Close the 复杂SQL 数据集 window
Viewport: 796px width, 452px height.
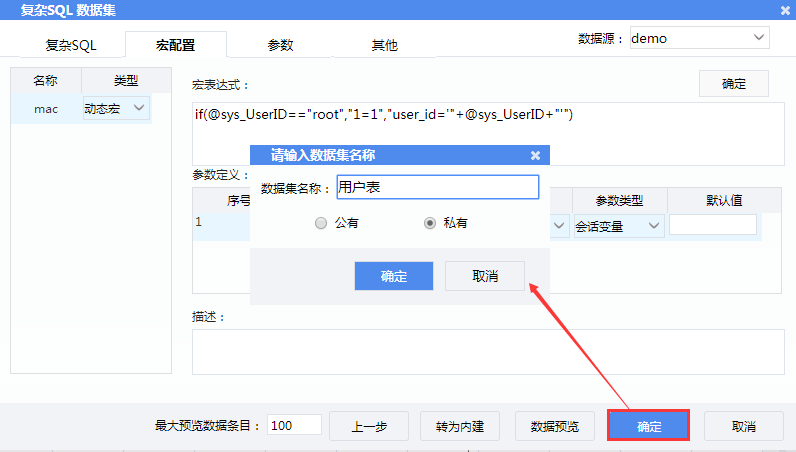785,10
